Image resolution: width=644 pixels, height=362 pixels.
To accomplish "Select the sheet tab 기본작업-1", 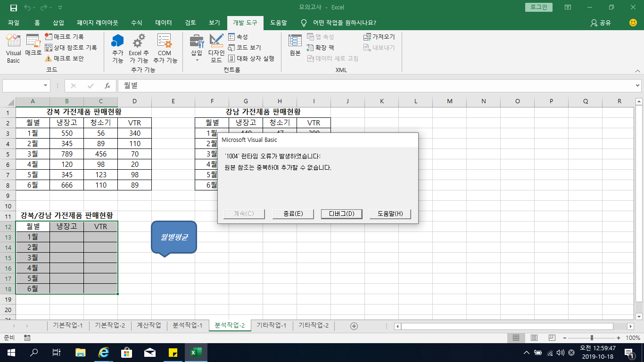I will tap(68, 325).
